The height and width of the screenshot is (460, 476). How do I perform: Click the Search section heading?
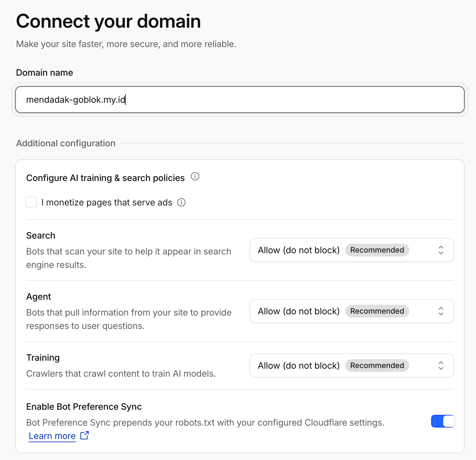(x=41, y=235)
